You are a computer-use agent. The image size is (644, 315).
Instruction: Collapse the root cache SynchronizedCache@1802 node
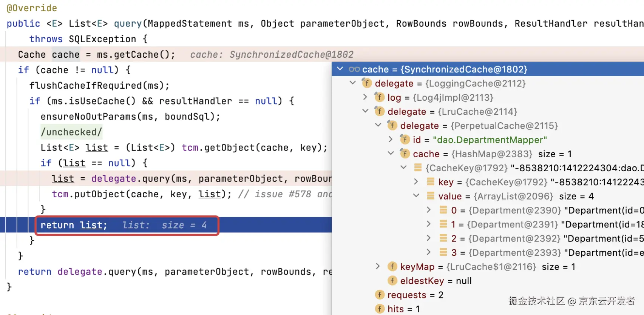pyautogui.click(x=340, y=69)
